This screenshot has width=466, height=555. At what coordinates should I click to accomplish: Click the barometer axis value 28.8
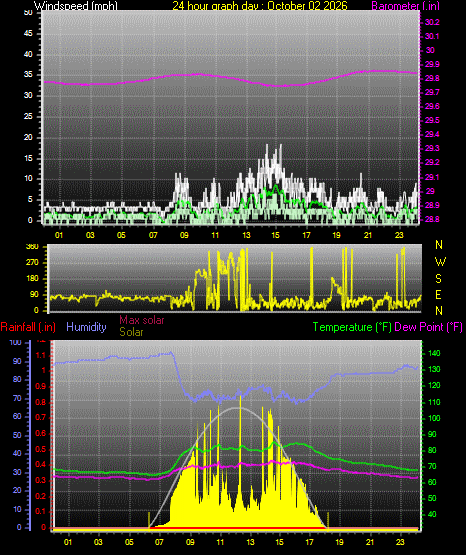(432, 219)
